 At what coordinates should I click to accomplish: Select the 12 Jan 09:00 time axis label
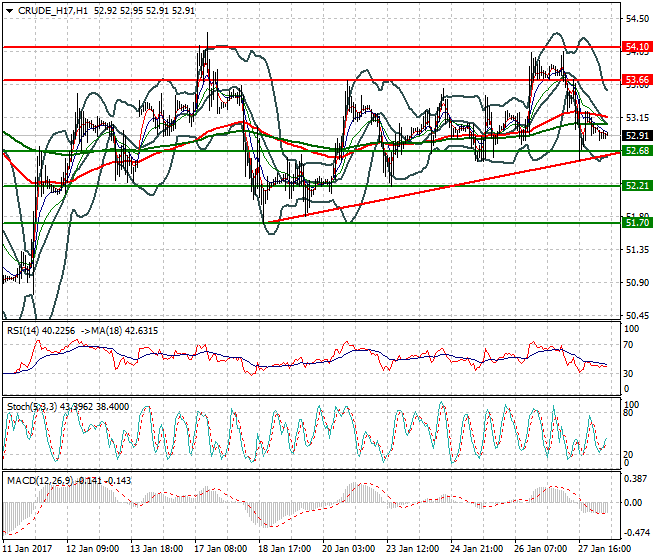[x=93, y=549]
